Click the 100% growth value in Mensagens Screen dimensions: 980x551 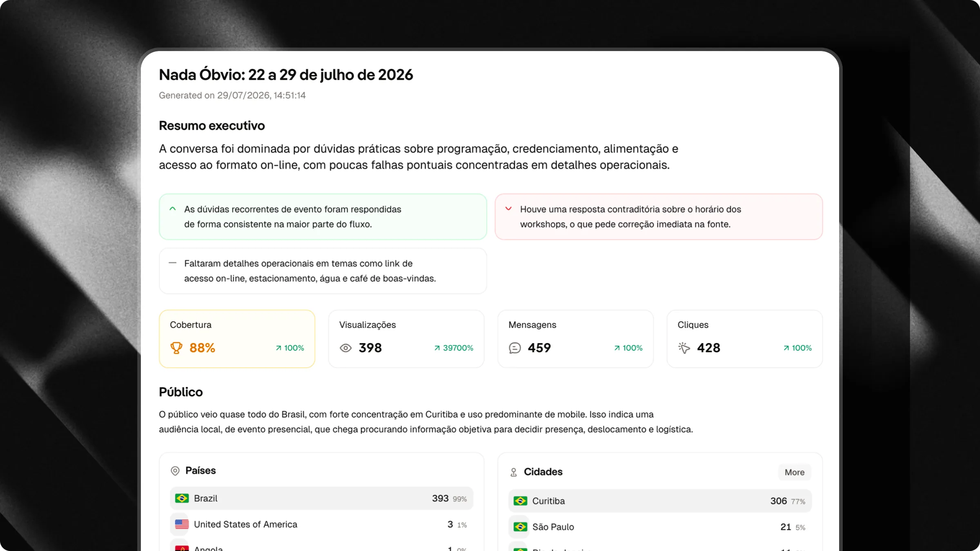tap(633, 348)
